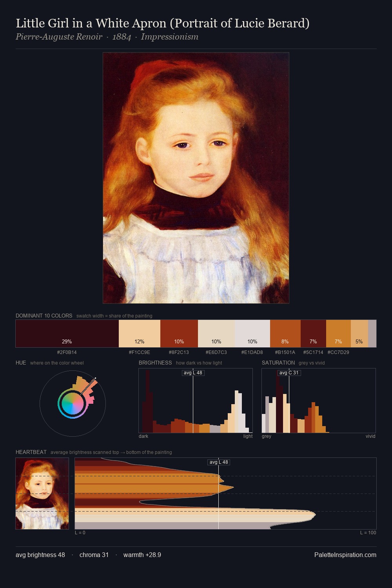
Task: Click the small painting thumbnail beside Heartbeat chart
Action: coord(42,494)
